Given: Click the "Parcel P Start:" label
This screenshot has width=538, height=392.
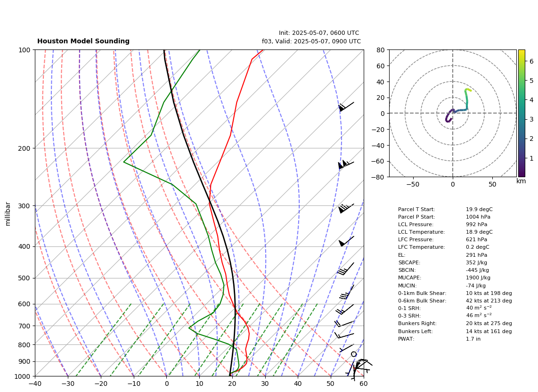Looking at the screenshot, I should 416,217.
